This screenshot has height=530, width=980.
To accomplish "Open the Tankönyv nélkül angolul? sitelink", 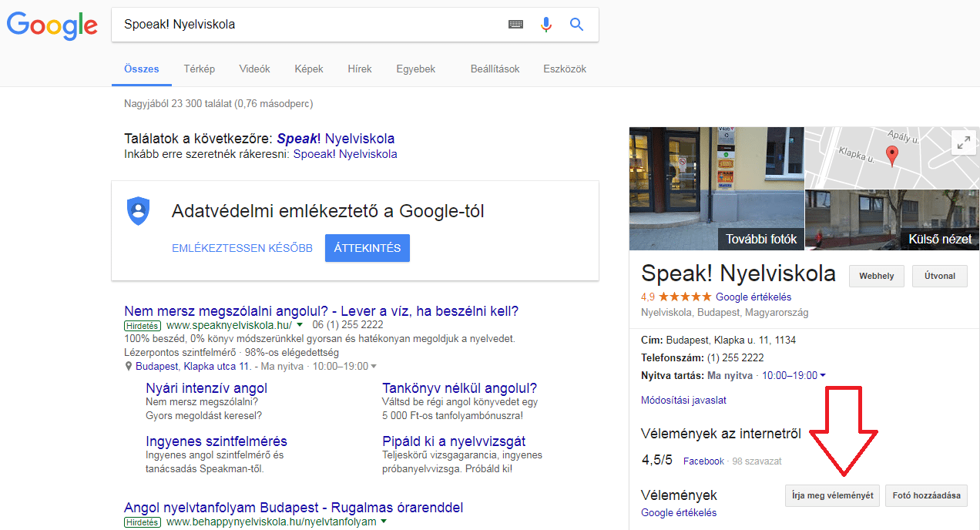I will coord(460,388).
